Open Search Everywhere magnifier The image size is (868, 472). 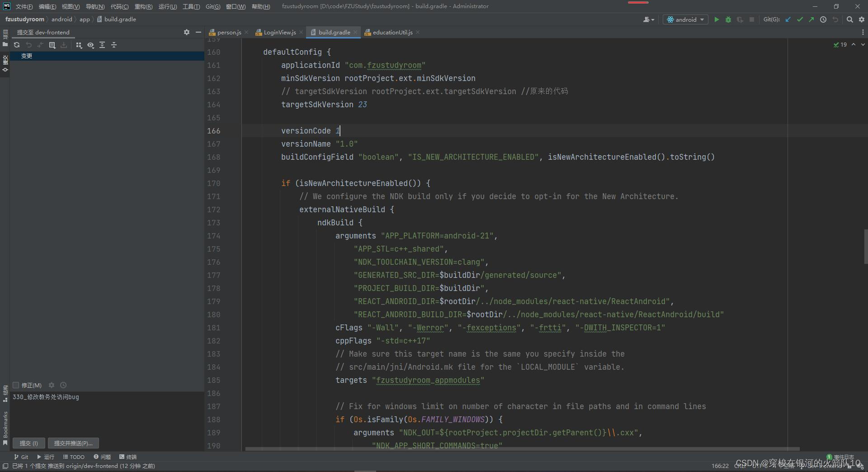point(850,19)
